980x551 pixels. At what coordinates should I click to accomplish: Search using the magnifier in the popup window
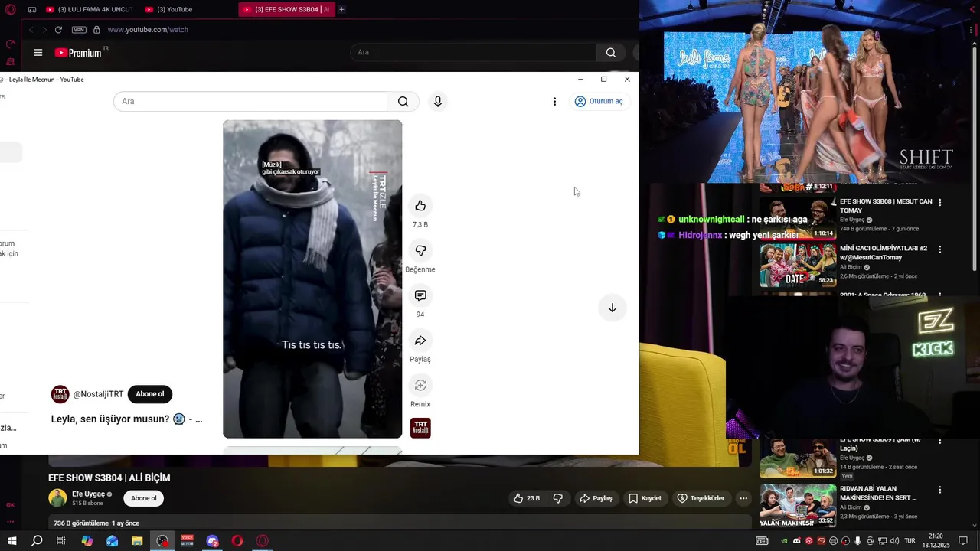click(403, 102)
